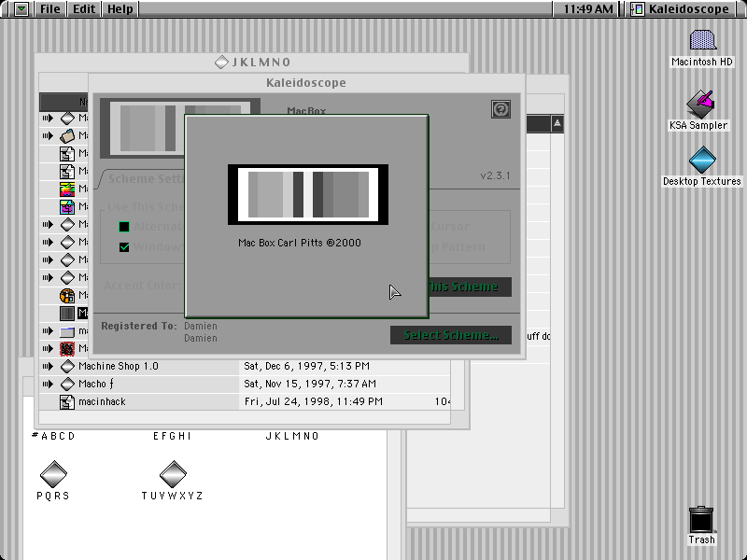Image resolution: width=747 pixels, height=560 pixels.
Task: Click the Mac Box Carl Pitts ®2000 text
Action: coord(300,243)
